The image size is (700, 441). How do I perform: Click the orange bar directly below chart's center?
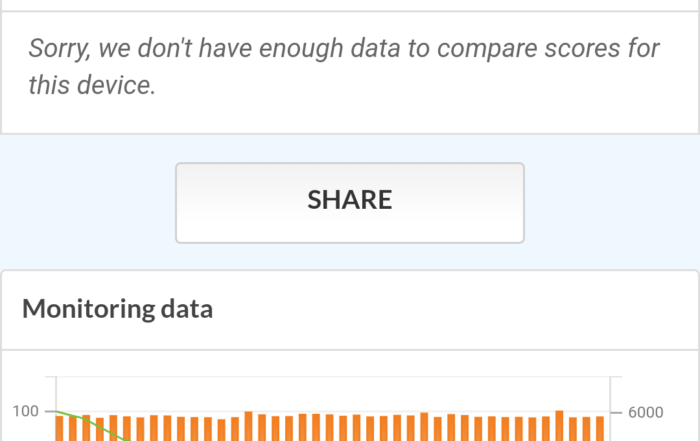pos(330,428)
